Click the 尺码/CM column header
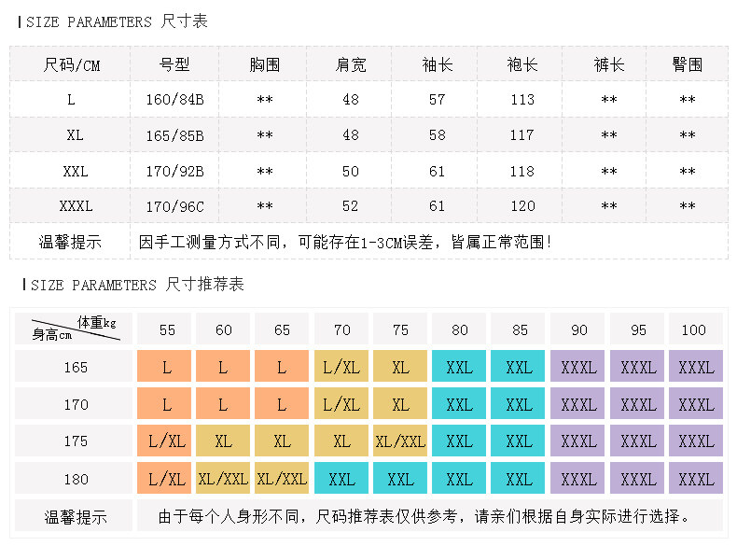The height and width of the screenshot is (560, 737). pos(71,64)
